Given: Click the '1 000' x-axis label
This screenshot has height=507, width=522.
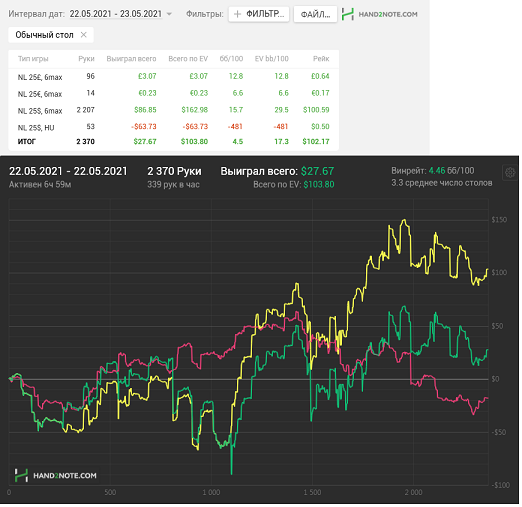Looking at the screenshot, I should coord(211,492).
